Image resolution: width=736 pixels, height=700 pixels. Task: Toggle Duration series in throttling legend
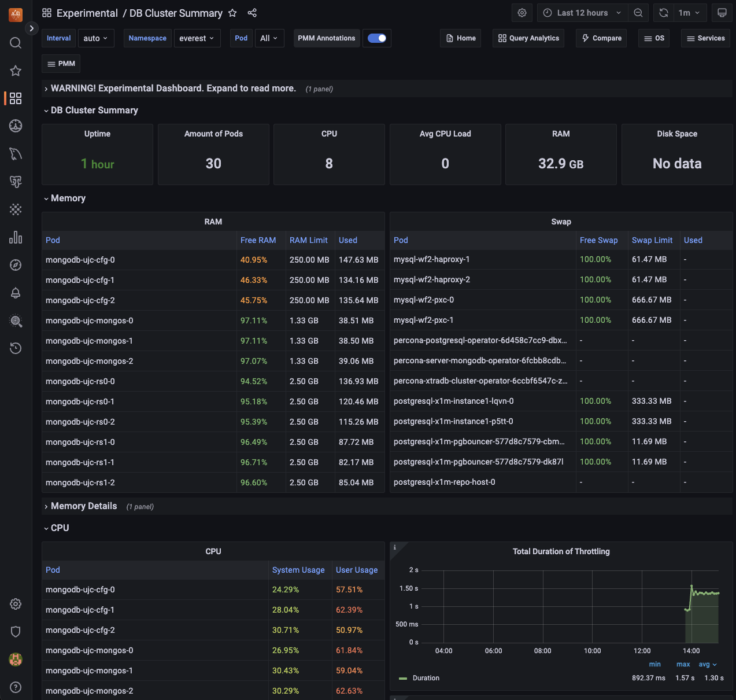426,678
